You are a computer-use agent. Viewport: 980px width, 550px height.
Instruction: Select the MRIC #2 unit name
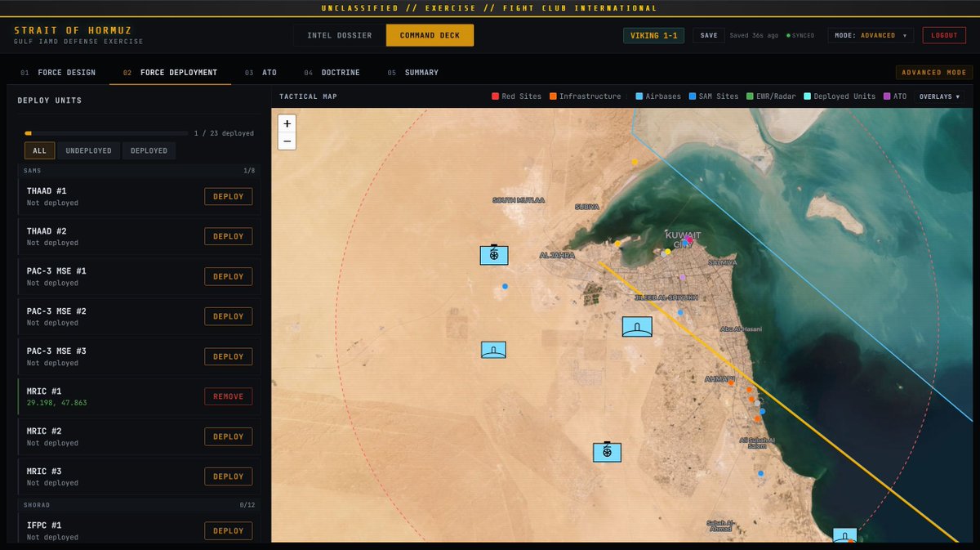(44, 432)
